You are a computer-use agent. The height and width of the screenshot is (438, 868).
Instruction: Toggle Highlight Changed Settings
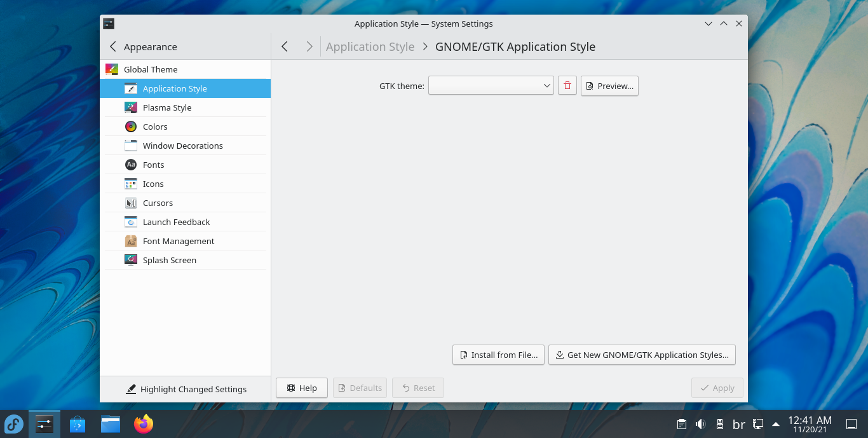(x=186, y=389)
